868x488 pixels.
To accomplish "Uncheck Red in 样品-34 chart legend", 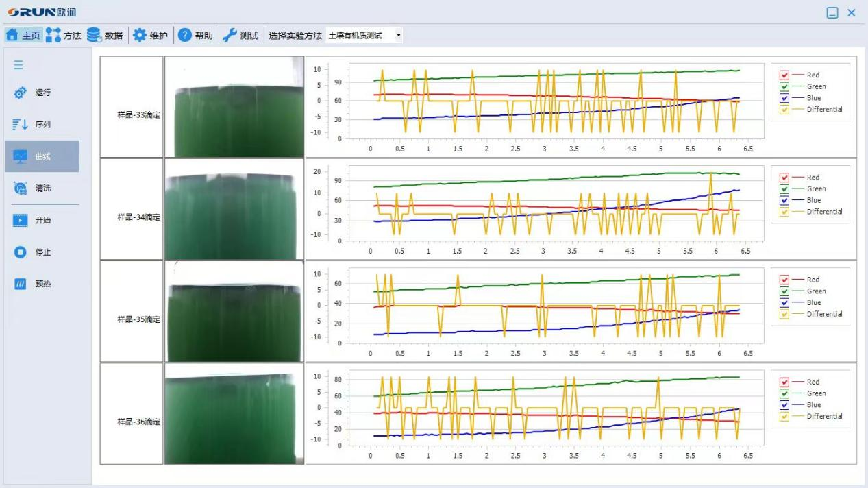I will pos(784,178).
